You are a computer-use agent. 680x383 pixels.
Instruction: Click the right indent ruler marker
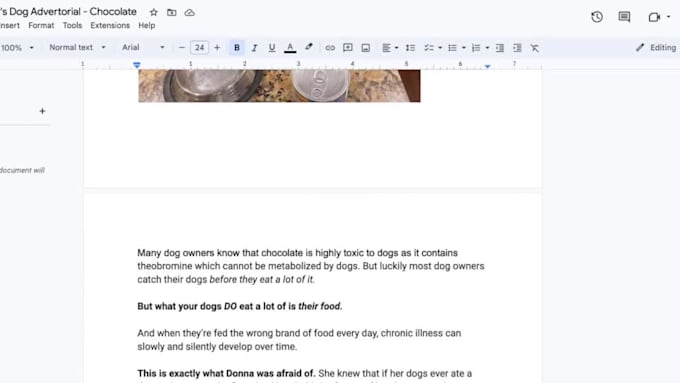[x=487, y=66]
